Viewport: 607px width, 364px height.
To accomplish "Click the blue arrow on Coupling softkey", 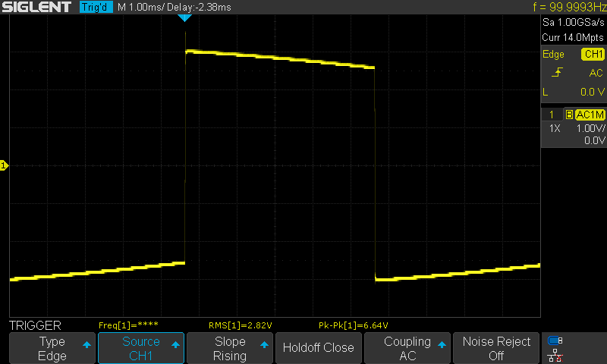I will click(x=442, y=344).
